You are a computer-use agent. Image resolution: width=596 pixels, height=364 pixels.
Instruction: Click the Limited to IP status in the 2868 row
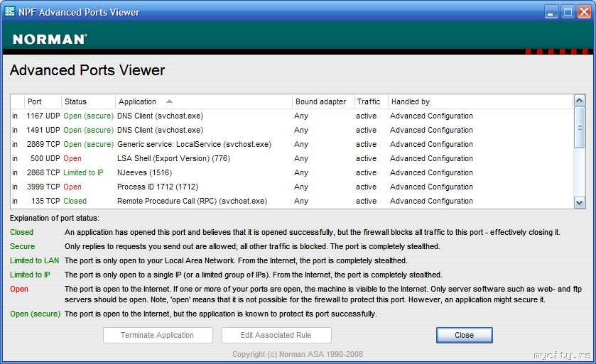tap(83, 172)
